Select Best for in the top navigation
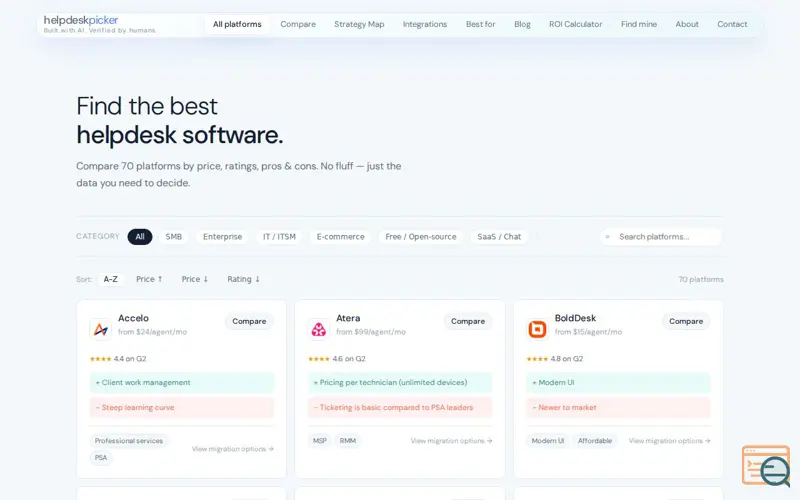The height and width of the screenshot is (500, 800). (x=481, y=24)
